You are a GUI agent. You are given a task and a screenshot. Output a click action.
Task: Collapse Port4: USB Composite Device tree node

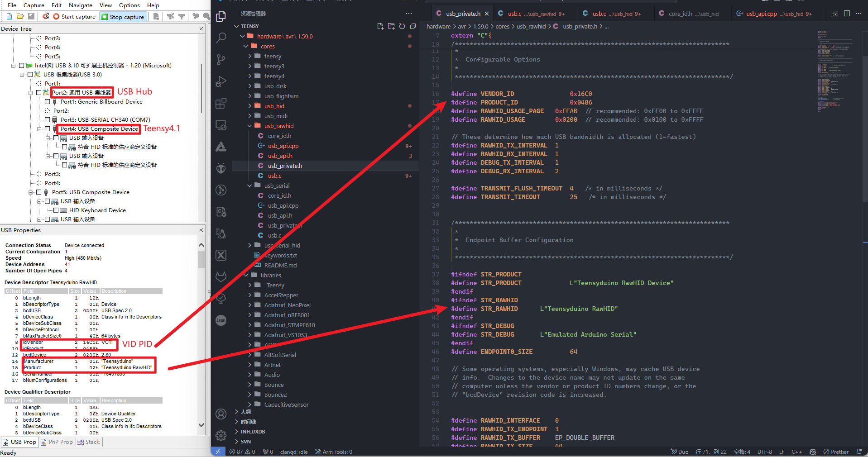pyautogui.click(x=39, y=129)
